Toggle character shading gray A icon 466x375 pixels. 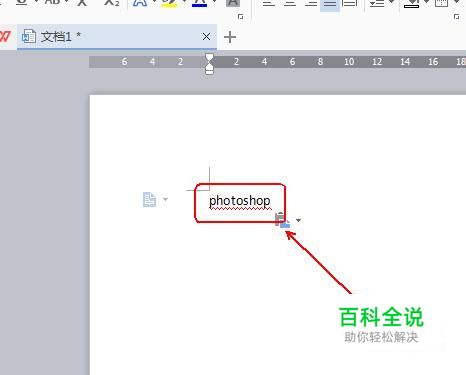pyautogui.click(x=233, y=3)
